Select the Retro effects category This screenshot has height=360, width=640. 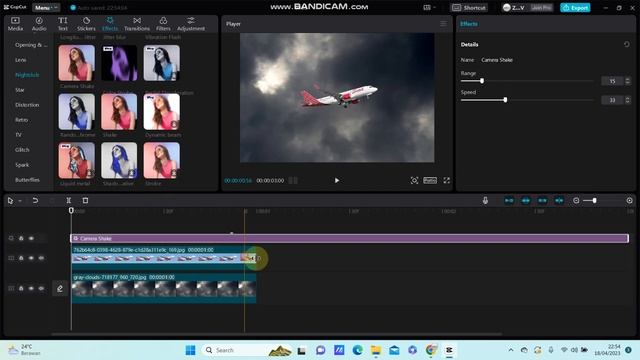(x=21, y=120)
